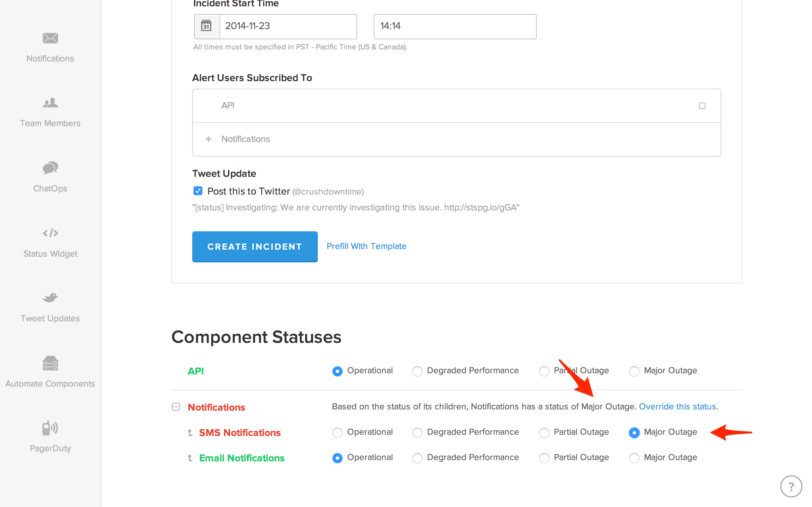Click Override this status link

click(x=677, y=407)
